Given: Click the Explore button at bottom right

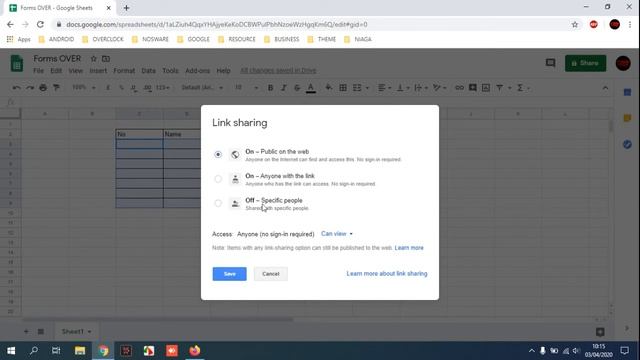Looking at the screenshot, I should 600,332.
